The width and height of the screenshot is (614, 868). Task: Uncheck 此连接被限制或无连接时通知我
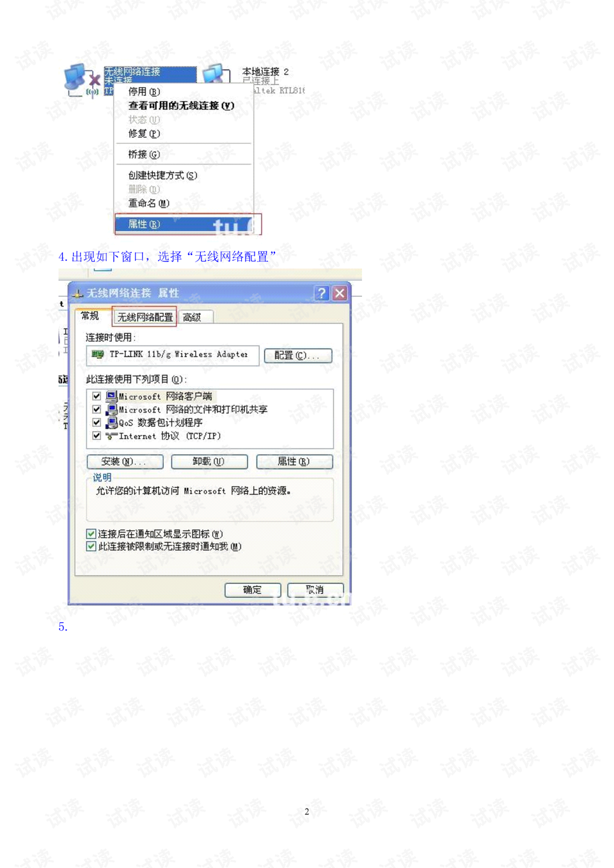(91, 547)
